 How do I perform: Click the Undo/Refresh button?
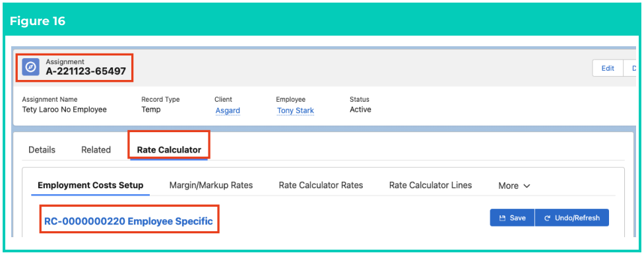571,218
